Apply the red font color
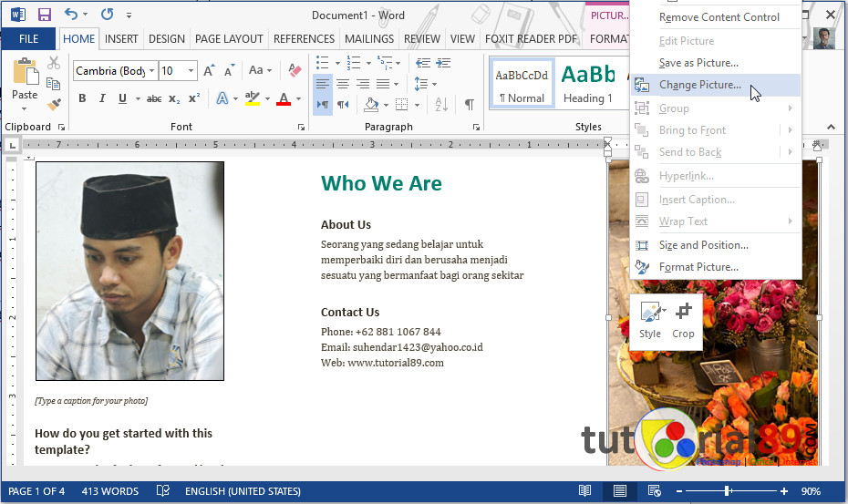 point(284,98)
